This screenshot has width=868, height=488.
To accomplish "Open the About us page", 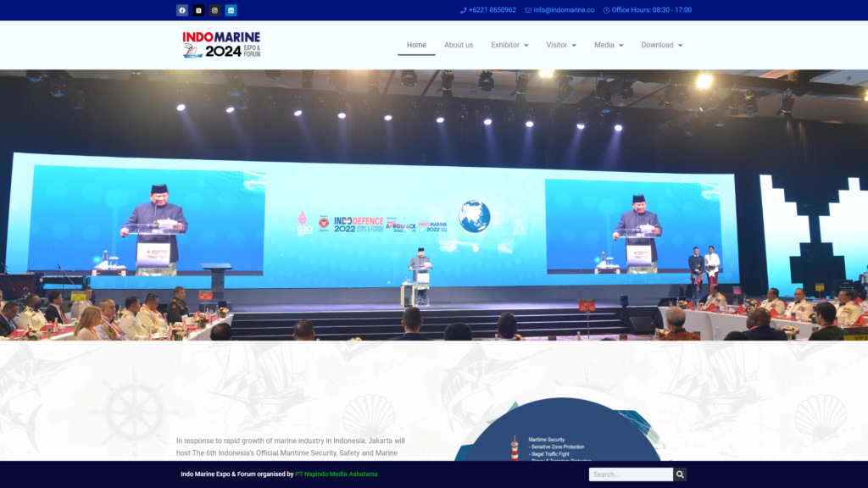I will click(459, 45).
